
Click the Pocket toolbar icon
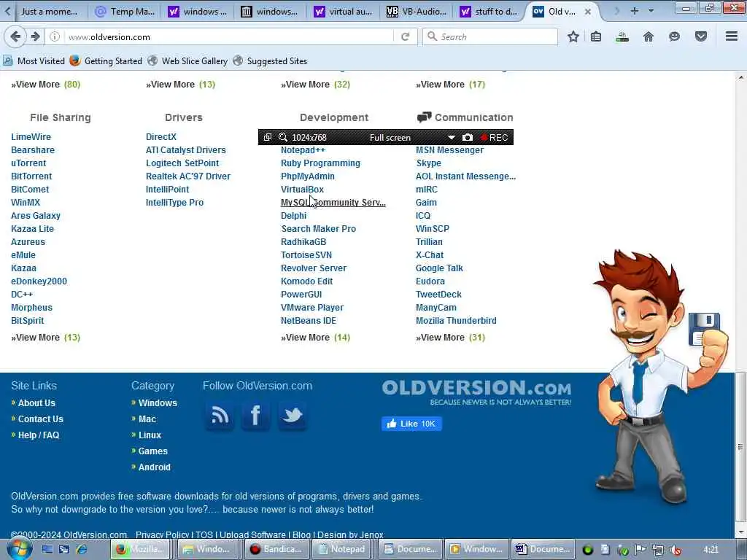(x=701, y=36)
